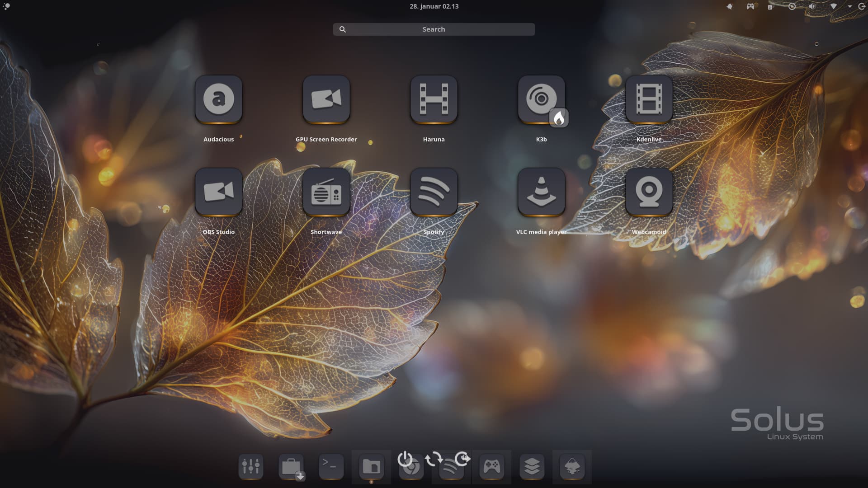
Task: Open the notifications bell indicator
Action: point(729,6)
